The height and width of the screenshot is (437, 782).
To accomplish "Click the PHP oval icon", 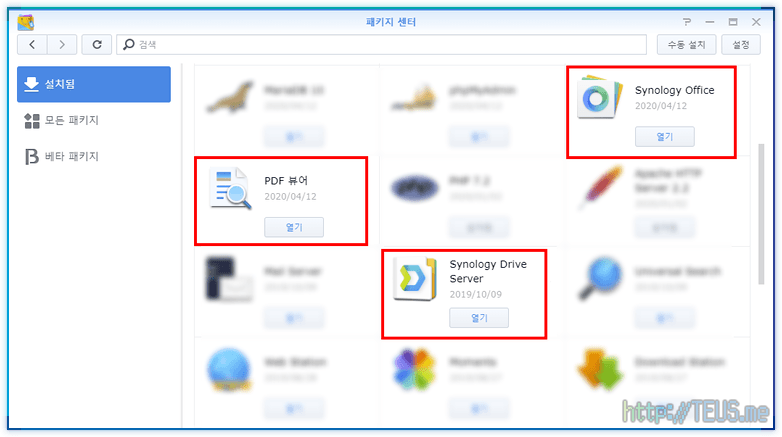I will click(414, 188).
